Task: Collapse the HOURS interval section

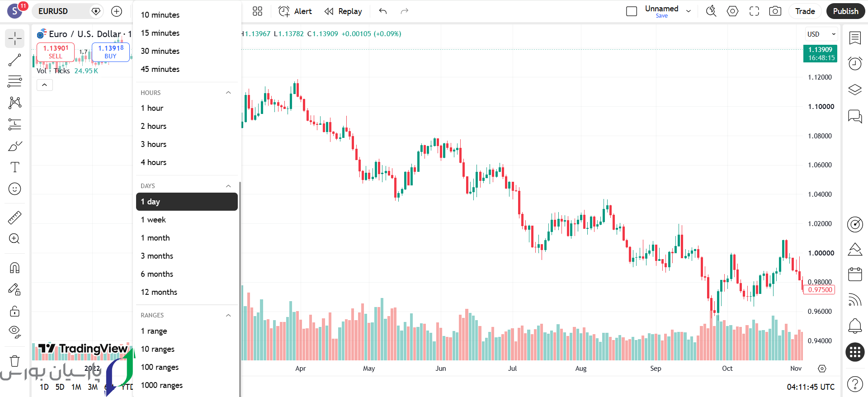Action: [x=228, y=93]
